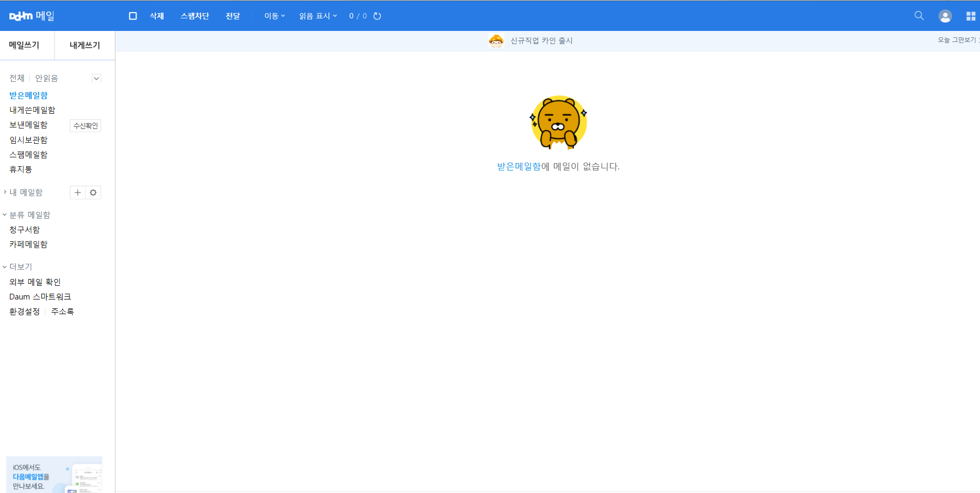Click 오늘 그만보기 to dismiss banner
This screenshot has height=493, width=980.
tap(957, 40)
